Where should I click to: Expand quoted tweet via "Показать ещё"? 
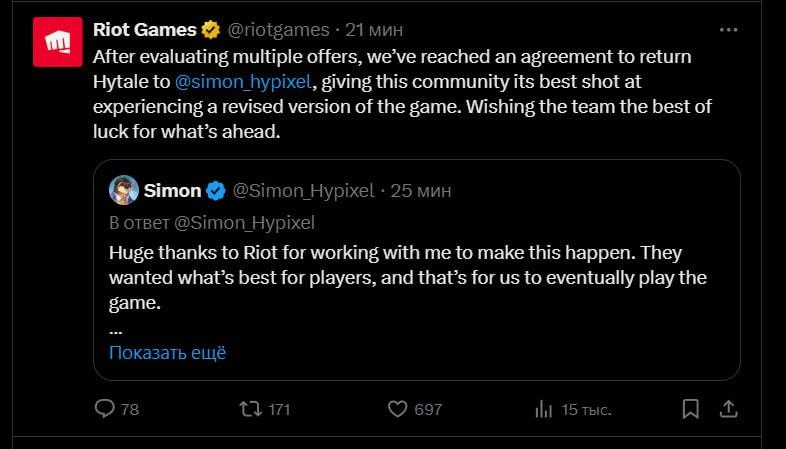pyautogui.click(x=167, y=352)
